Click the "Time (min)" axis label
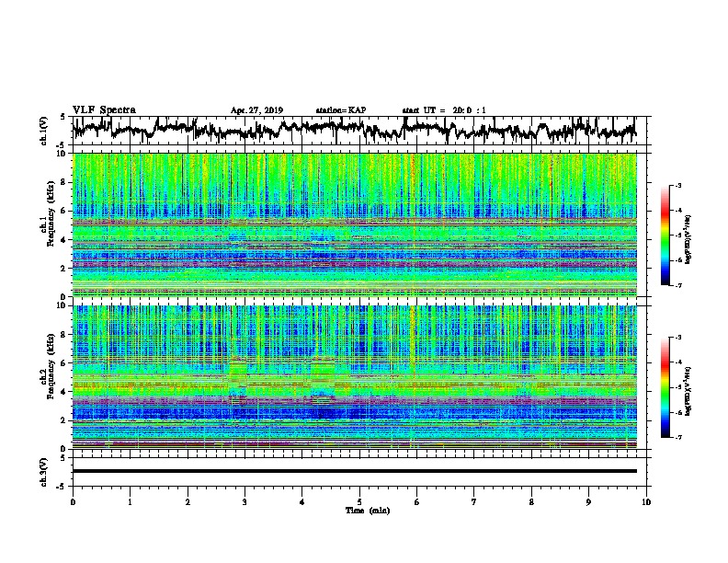 coord(368,511)
